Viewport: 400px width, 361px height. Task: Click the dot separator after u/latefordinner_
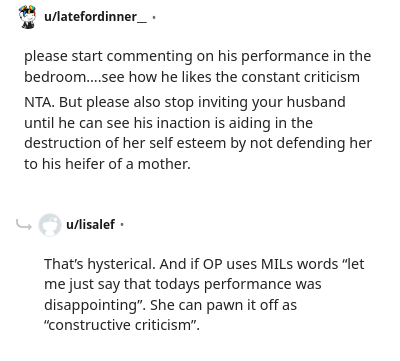point(154,17)
